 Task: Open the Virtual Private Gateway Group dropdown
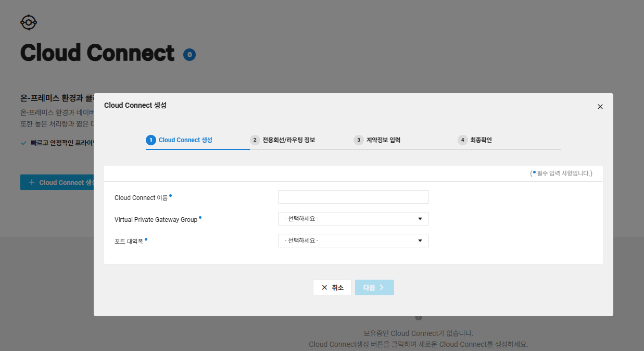tap(353, 219)
